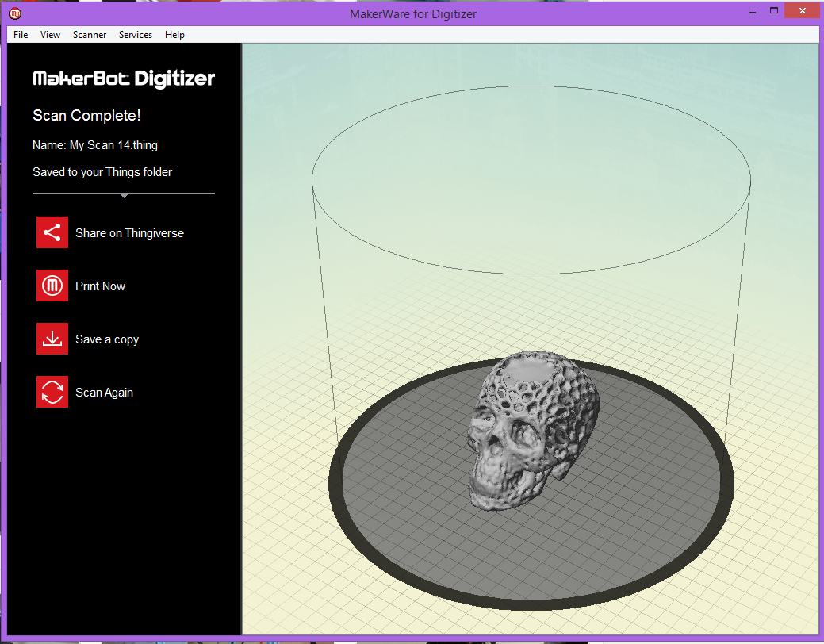Open the File menu
The image size is (824, 644).
tap(21, 35)
